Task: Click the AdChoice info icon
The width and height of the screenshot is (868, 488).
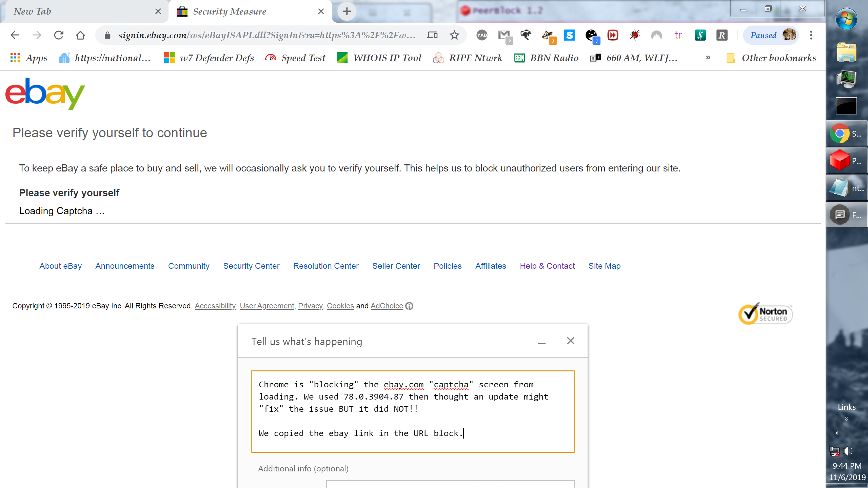Action: pos(409,306)
